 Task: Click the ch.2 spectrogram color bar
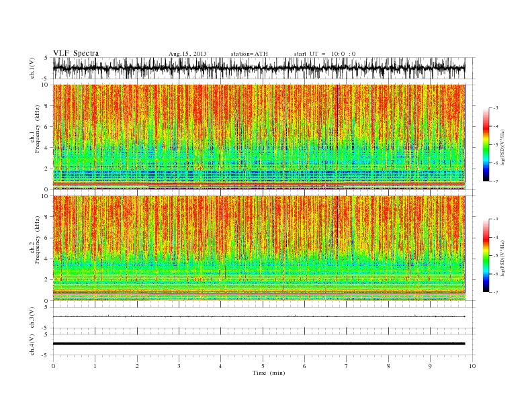coord(486,256)
